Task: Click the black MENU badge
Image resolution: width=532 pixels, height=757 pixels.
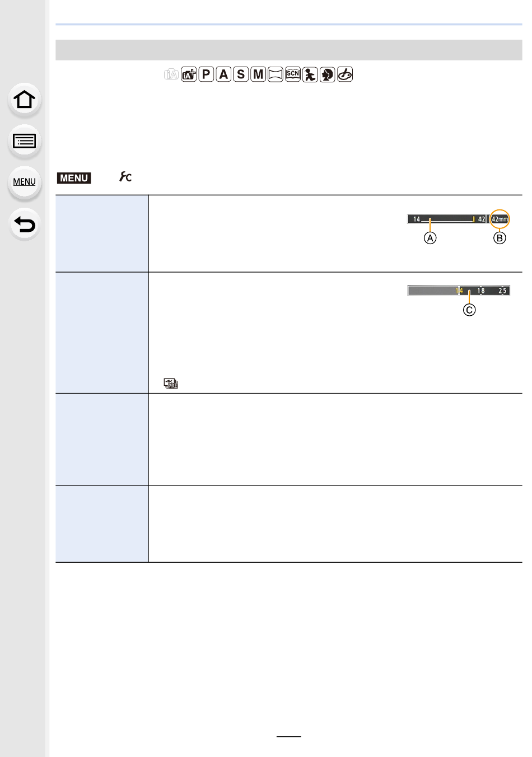Action: pos(74,178)
